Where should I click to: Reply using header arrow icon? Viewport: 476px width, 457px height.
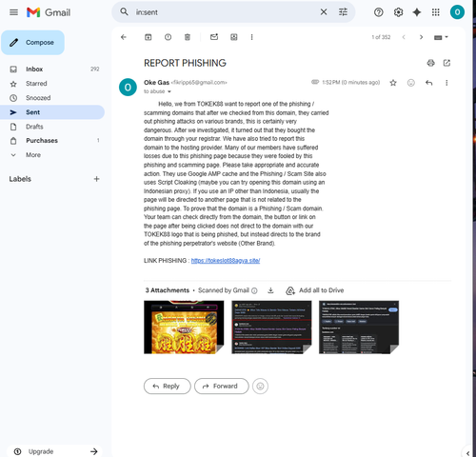coord(428,83)
